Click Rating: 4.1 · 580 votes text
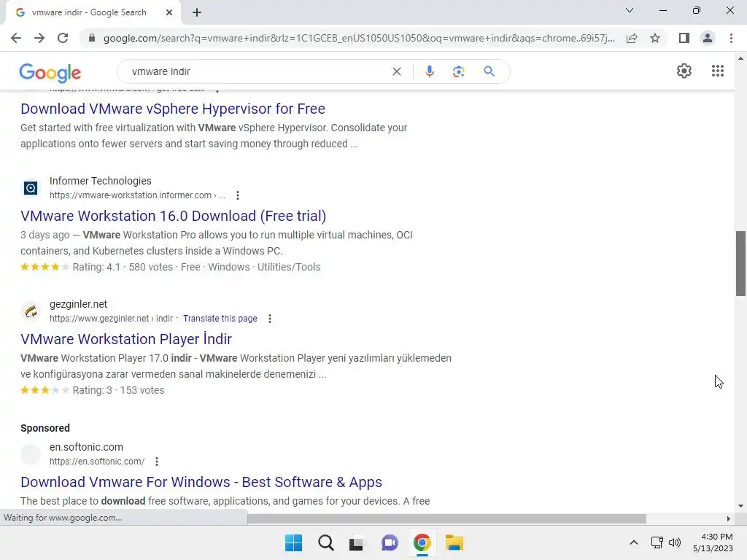This screenshot has width=747, height=560. click(123, 267)
